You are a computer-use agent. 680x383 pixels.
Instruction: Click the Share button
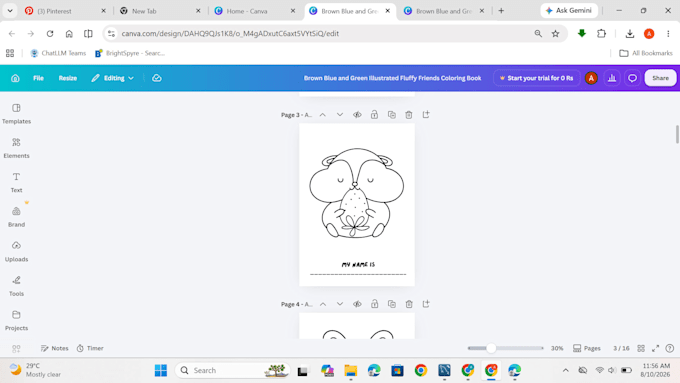660,78
